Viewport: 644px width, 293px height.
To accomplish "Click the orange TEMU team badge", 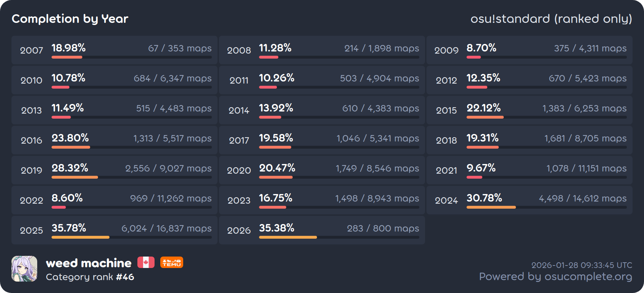I will (x=172, y=263).
